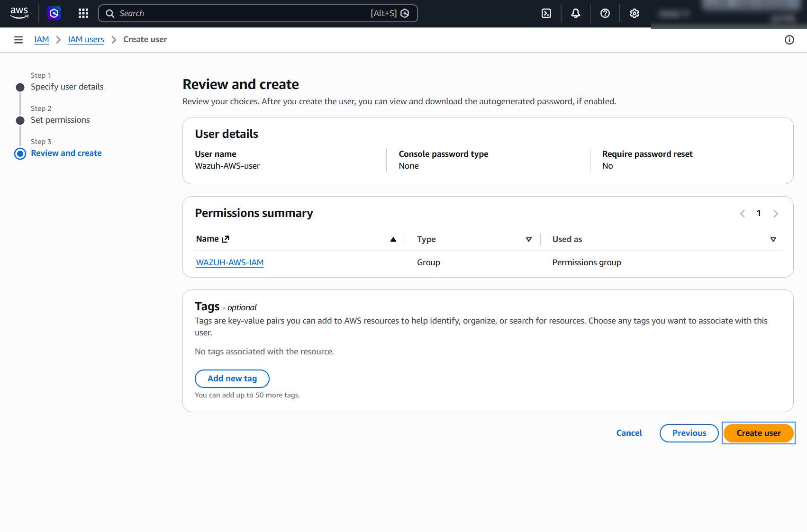807x532 pixels.
Task: Click the Create user button
Action: click(759, 433)
